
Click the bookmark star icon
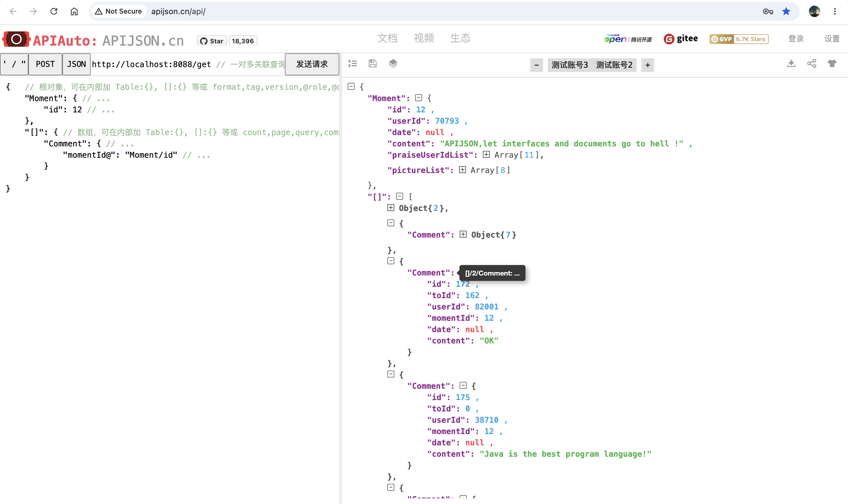(x=786, y=11)
